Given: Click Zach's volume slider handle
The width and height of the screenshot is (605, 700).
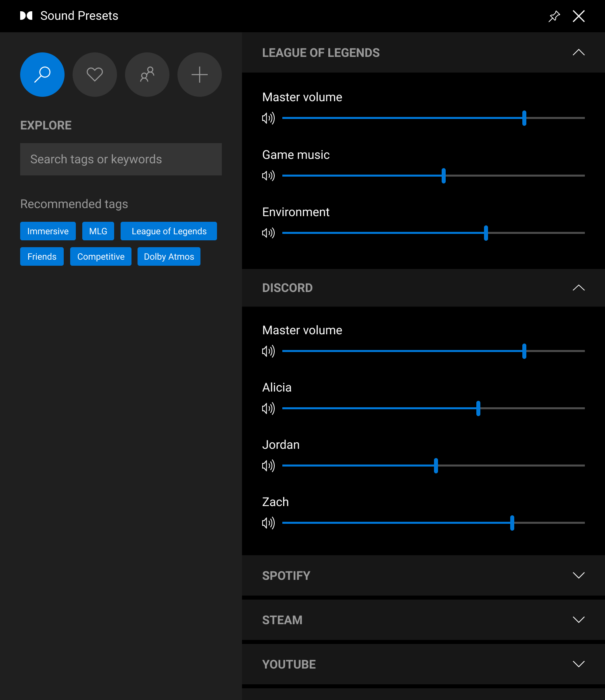Looking at the screenshot, I should pyautogui.click(x=512, y=523).
